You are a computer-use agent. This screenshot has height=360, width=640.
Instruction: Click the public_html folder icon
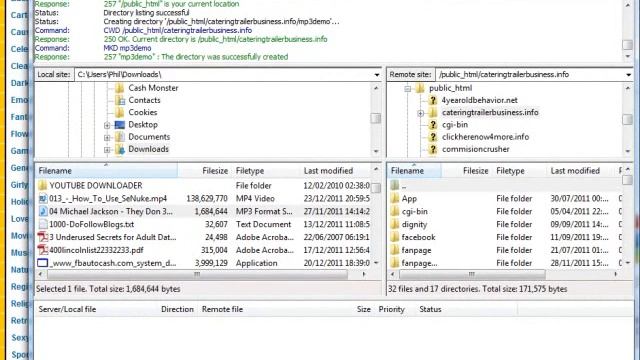[x=420, y=88]
